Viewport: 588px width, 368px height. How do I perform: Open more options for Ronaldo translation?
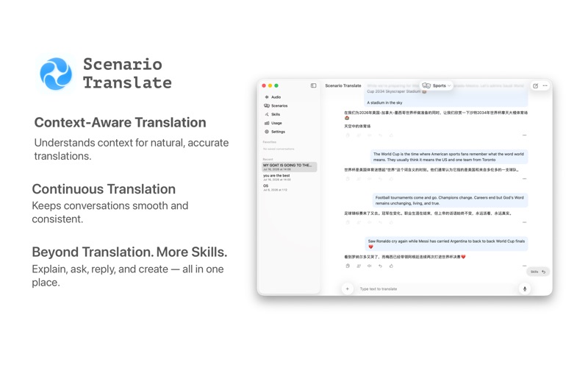tap(524, 266)
